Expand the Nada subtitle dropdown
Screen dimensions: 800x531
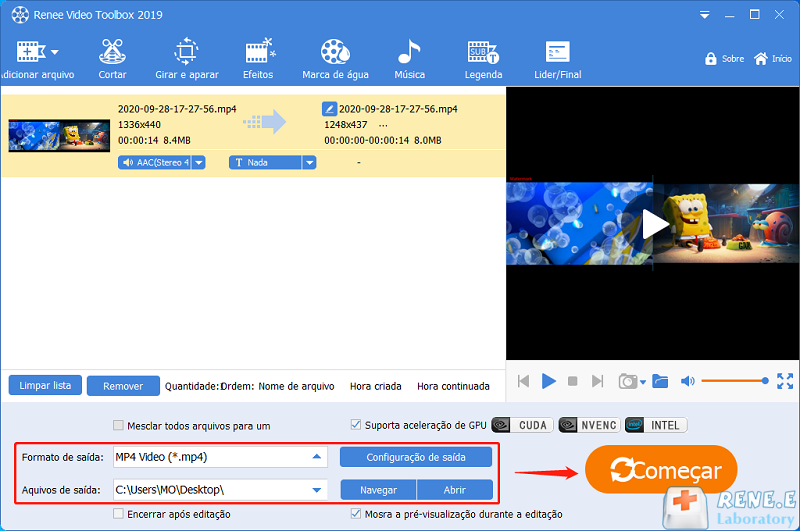click(309, 163)
